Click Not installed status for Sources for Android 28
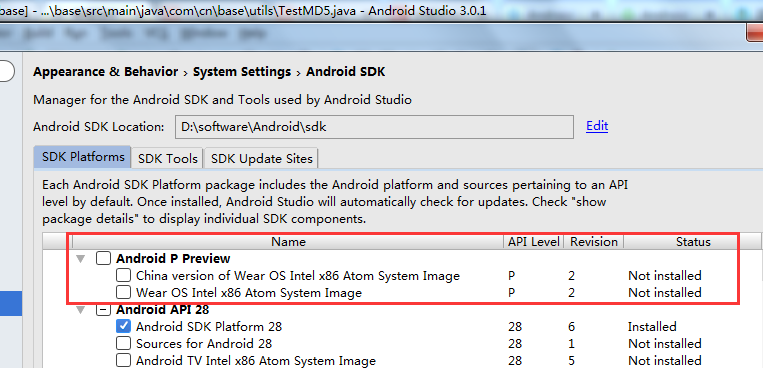 665,344
